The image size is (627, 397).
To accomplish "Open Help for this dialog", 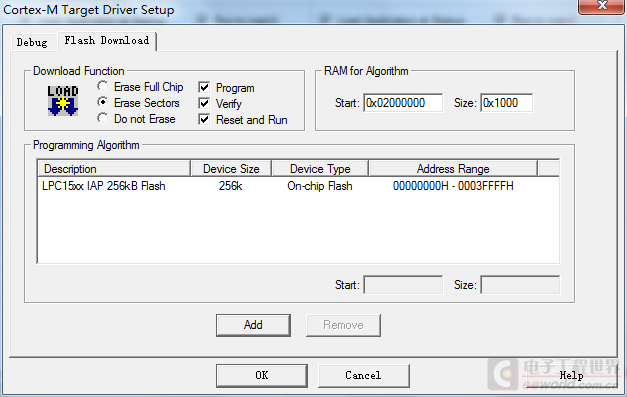I will pos(571,375).
